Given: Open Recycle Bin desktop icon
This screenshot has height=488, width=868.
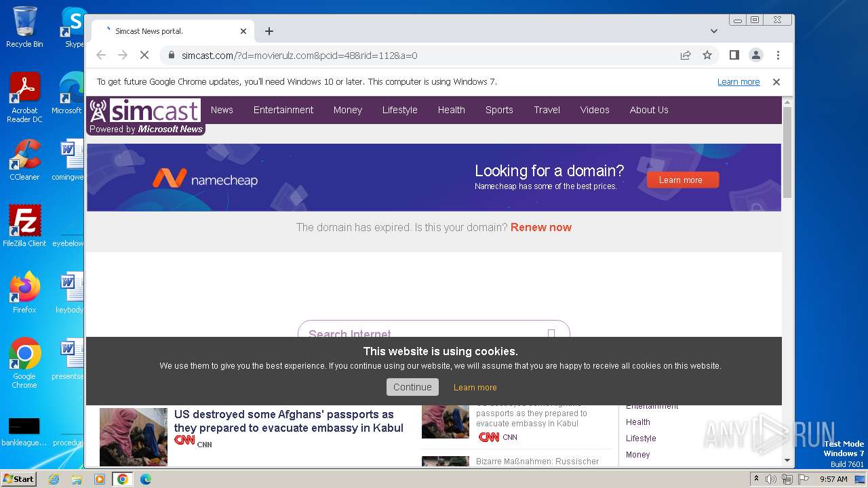Looking at the screenshot, I should coord(24,27).
